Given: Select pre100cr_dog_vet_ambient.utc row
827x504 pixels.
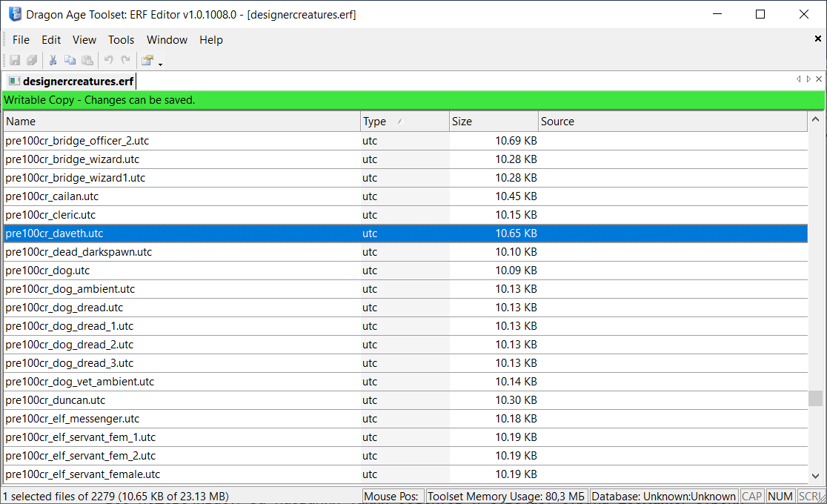Looking at the screenshot, I should point(405,382).
